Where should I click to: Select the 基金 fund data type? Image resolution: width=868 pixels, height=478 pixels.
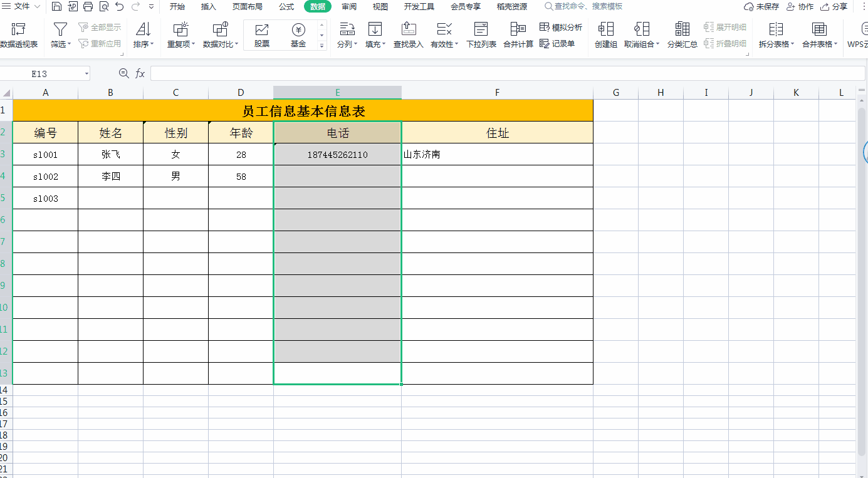[x=298, y=36]
